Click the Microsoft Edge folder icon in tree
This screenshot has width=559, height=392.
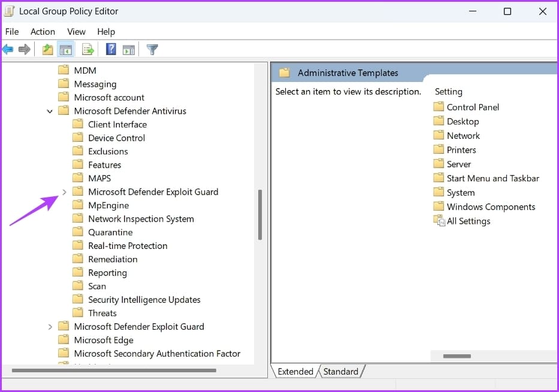point(64,340)
